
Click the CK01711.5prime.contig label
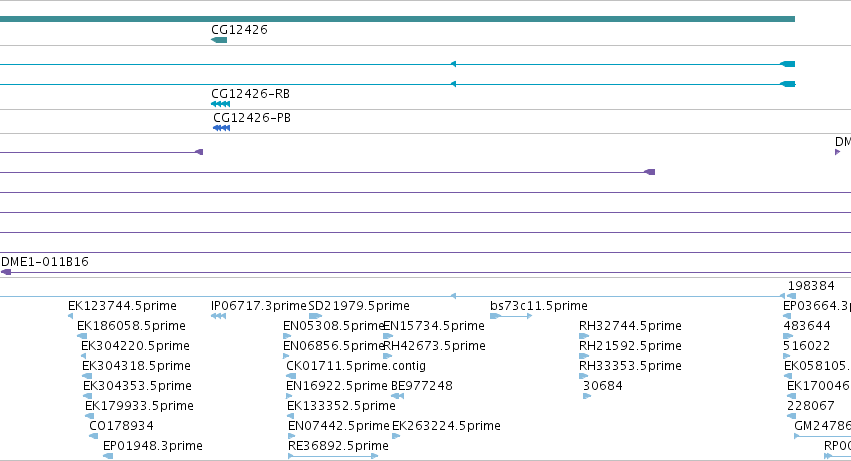point(356,366)
